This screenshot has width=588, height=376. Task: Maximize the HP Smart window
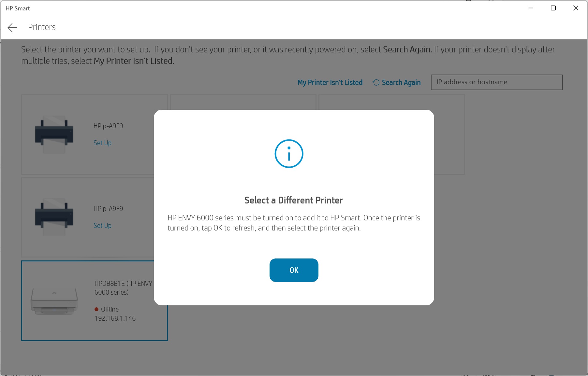[x=553, y=8]
